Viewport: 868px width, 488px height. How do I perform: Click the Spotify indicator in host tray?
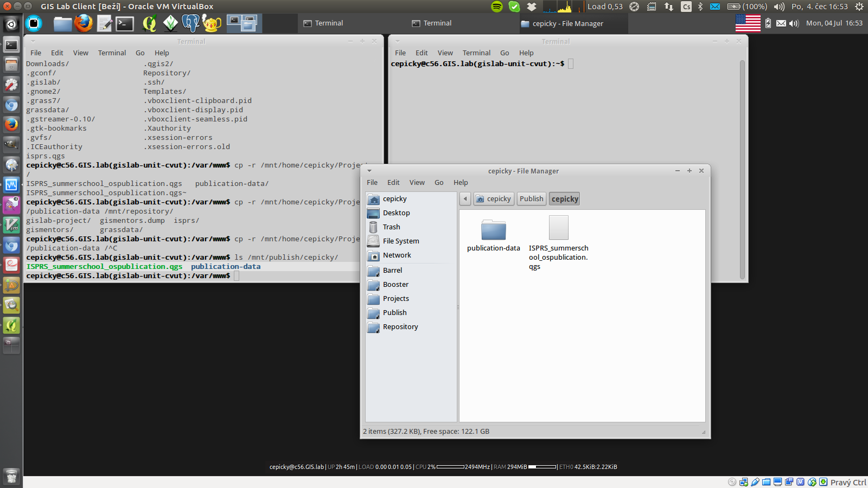497,7
